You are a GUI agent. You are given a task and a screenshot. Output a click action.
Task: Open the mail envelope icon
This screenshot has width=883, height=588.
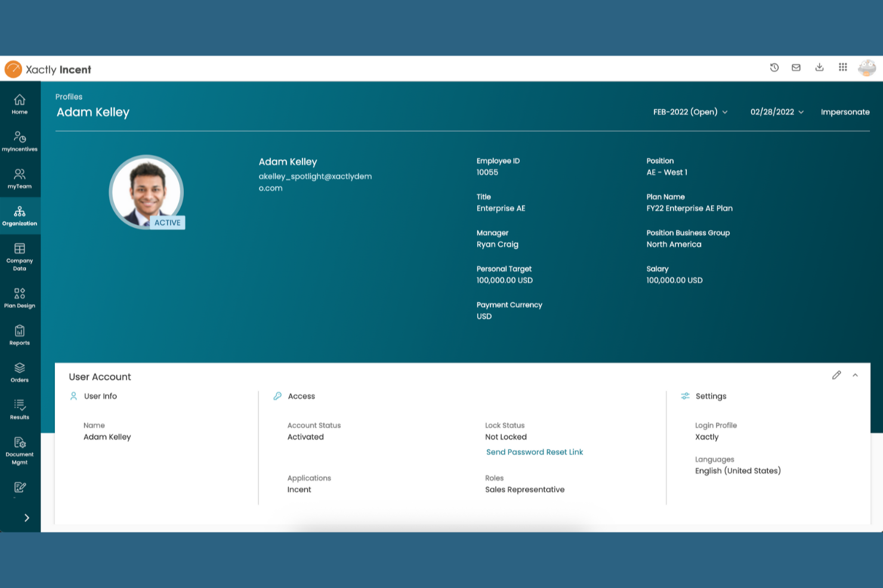[x=796, y=68]
